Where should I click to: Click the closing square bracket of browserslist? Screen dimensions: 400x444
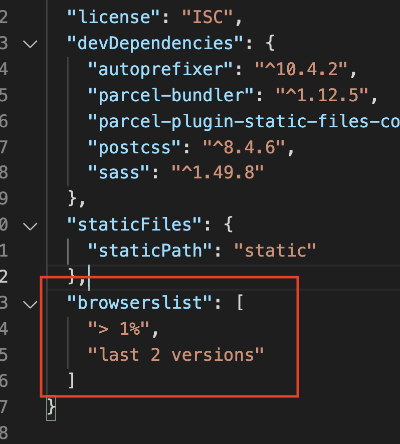[71, 381]
